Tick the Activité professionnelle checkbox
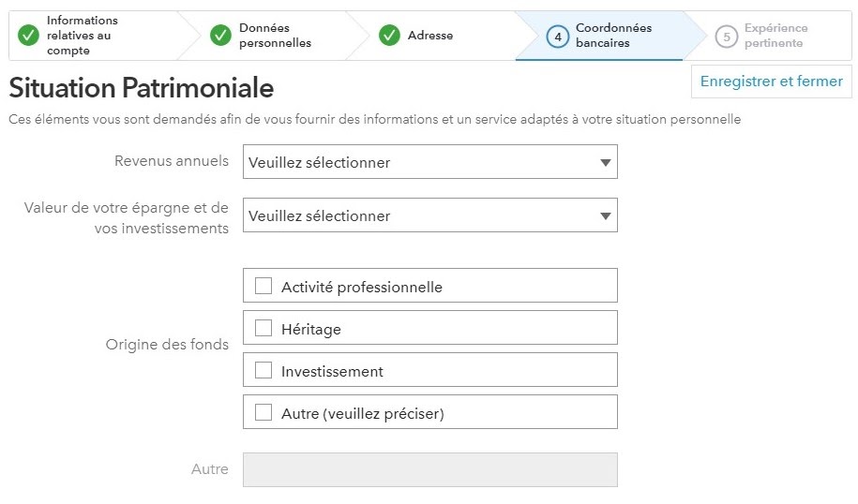This screenshot has height=504, width=858. point(263,286)
